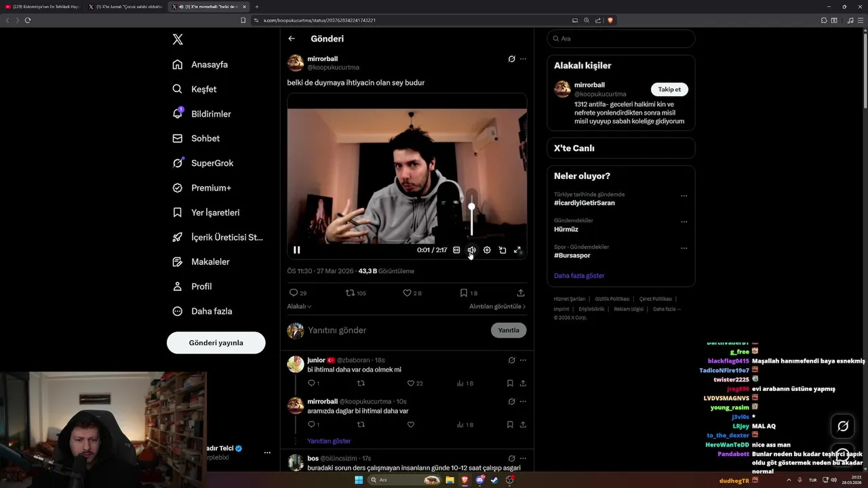Screen dimensions: 868x488
Task: Open video picture-in-picture mode
Action: [502, 250]
